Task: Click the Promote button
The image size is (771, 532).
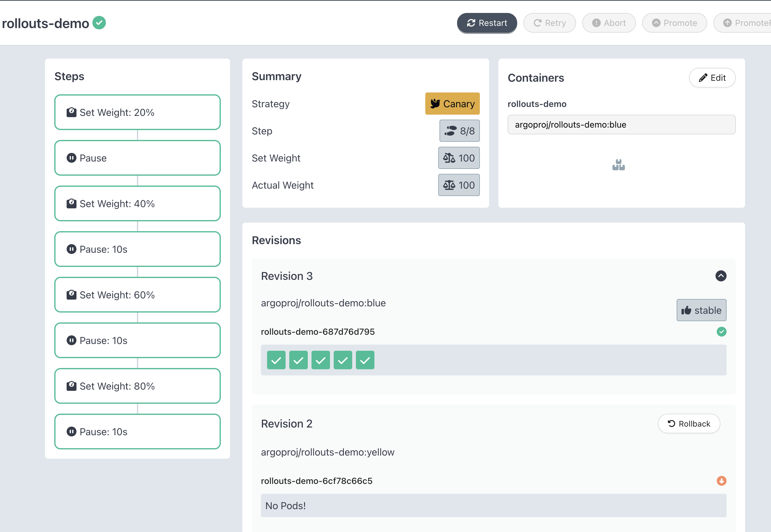Action: (674, 23)
